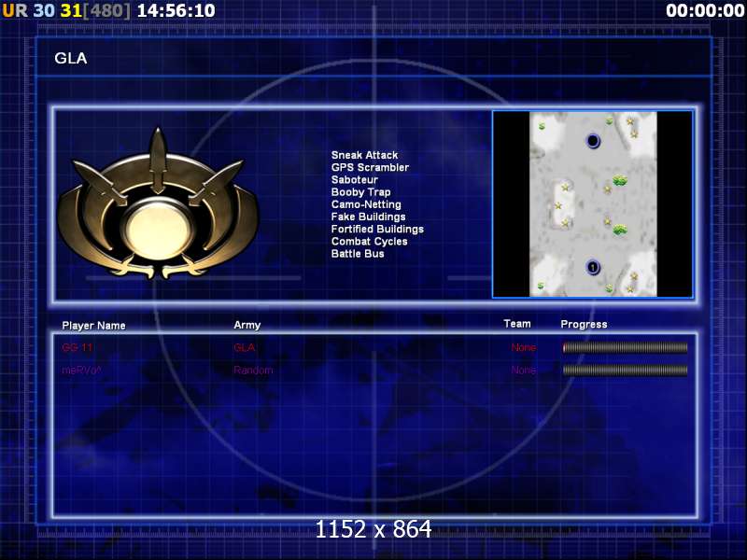Click the Team column header
Viewport: 747px width, 560px height.
(517, 324)
